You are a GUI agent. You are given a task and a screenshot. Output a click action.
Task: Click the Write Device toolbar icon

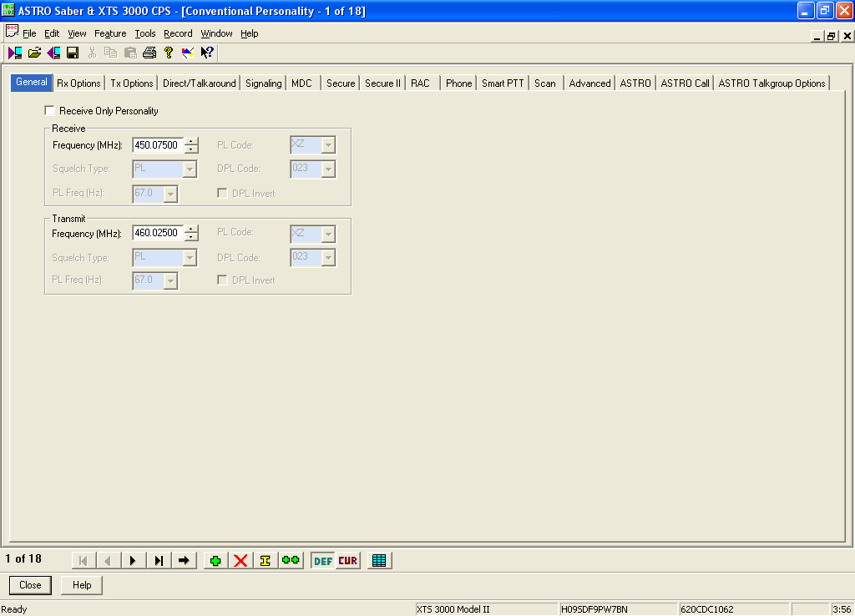53,53
